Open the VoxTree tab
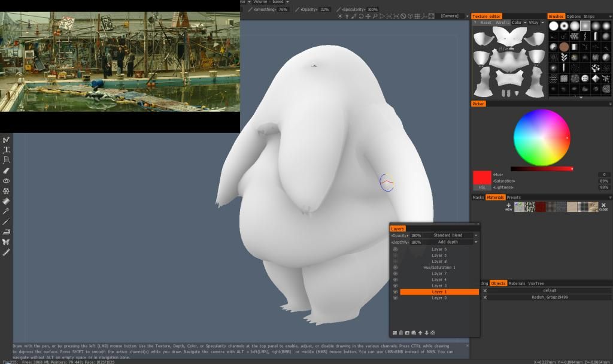Screen dimensions: 613x364 pyautogui.click(x=536, y=283)
